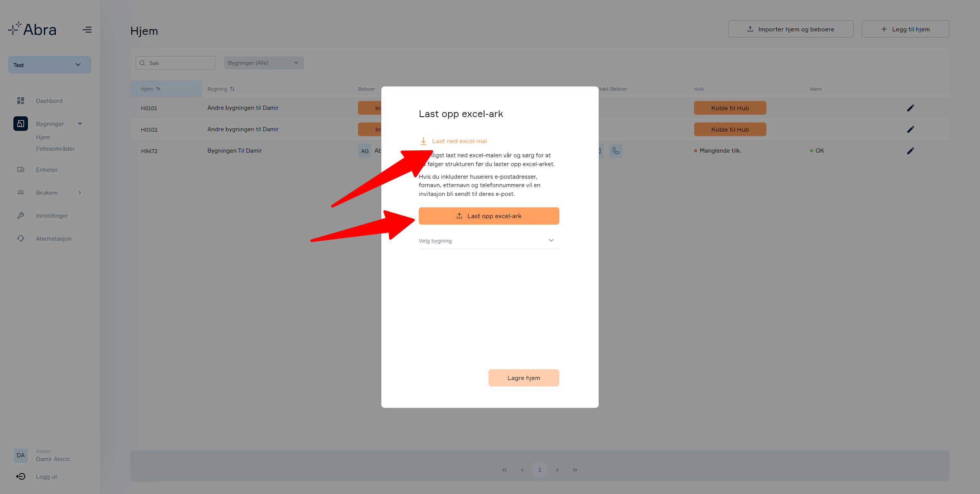Screen dimensions: 980x494
Task: Open the Velg bygning dropdown
Action: (489, 241)
